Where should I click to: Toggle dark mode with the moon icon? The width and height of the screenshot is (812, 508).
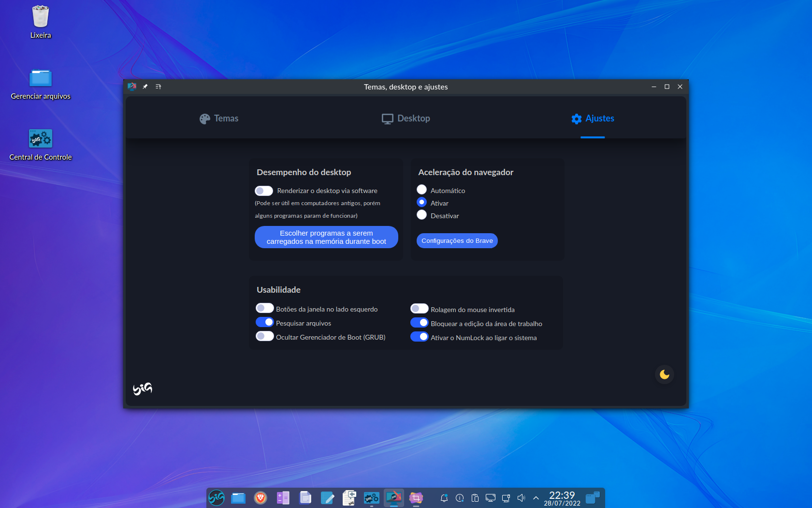tap(665, 374)
